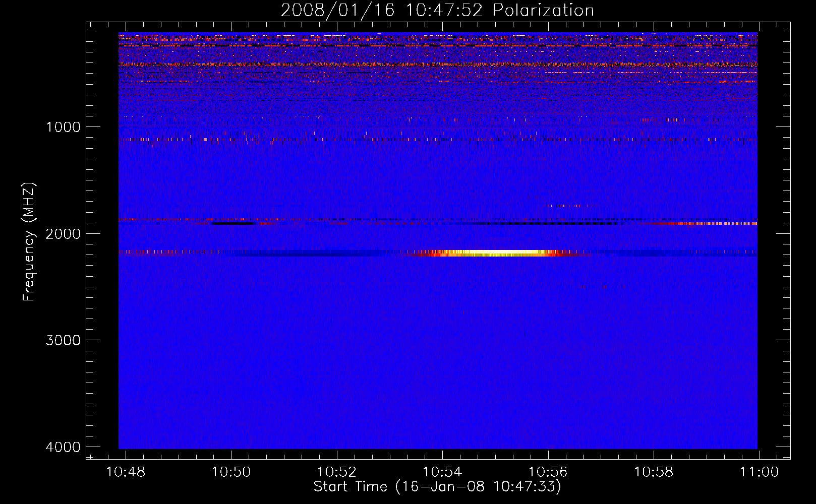Click the 'Start Time (16-Jan-08 10:47:33)' axis label
The image size is (816, 504).
pos(437,487)
